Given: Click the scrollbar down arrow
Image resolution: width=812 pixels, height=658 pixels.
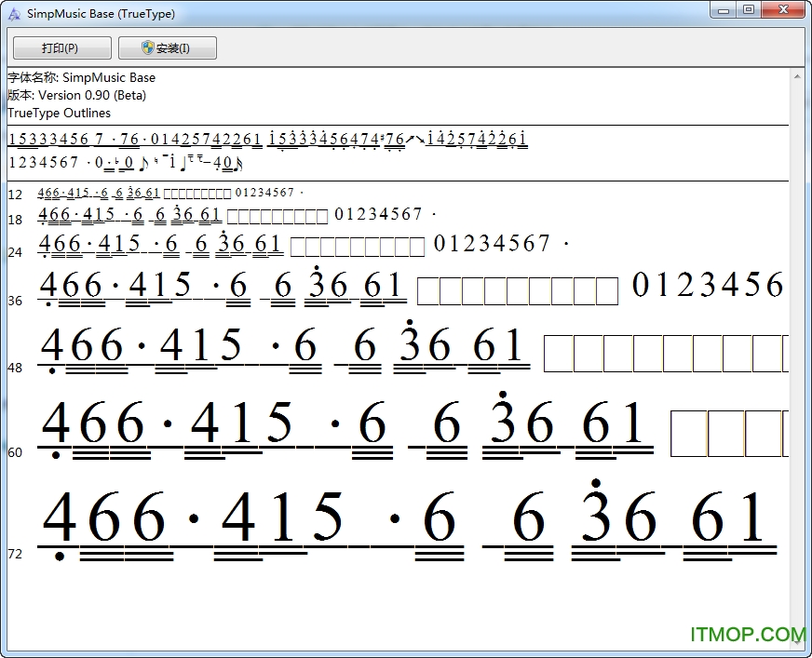Looking at the screenshot, I should 797,642.
